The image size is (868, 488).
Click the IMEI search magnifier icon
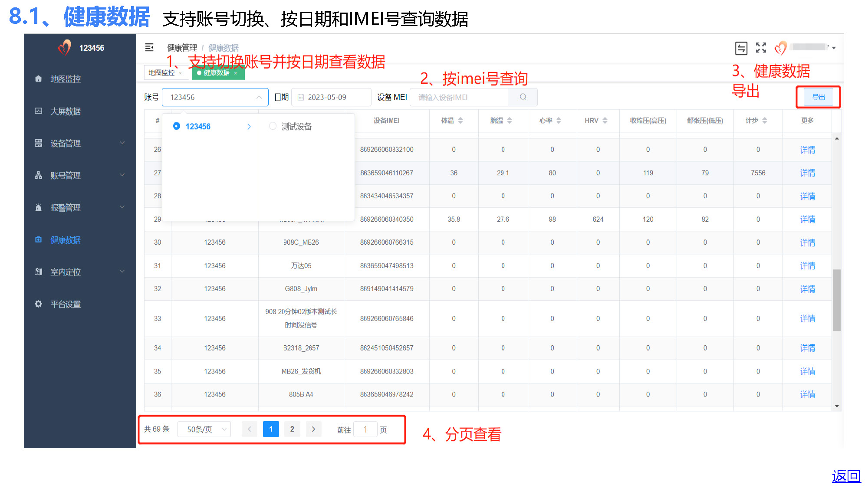[523, 97]
